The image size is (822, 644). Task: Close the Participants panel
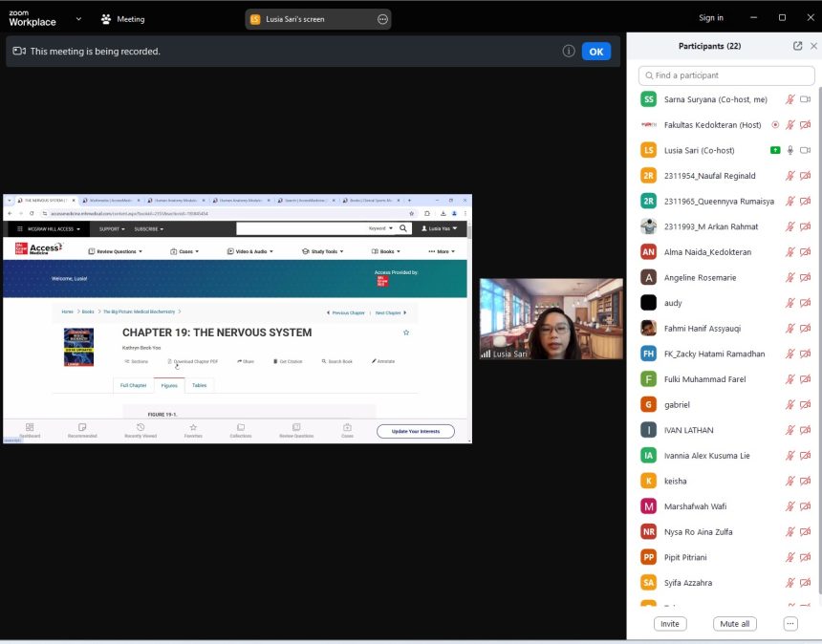[813, 46]
